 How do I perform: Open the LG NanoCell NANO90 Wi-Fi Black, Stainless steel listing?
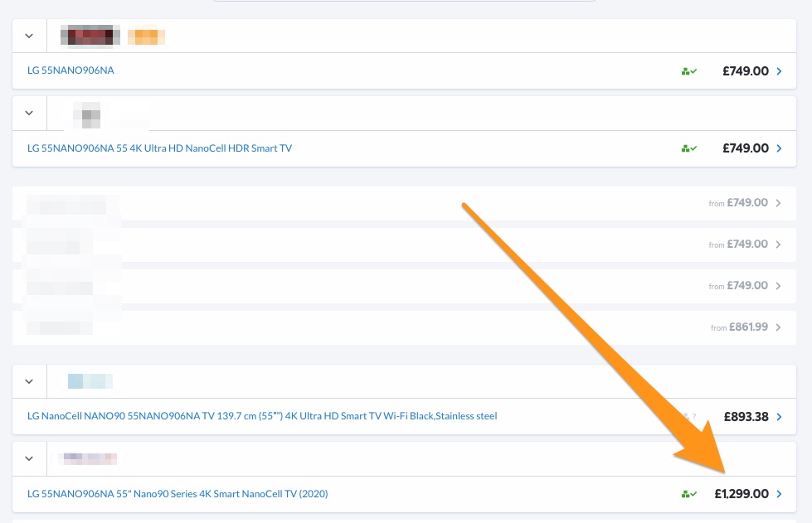pos(262,416)
